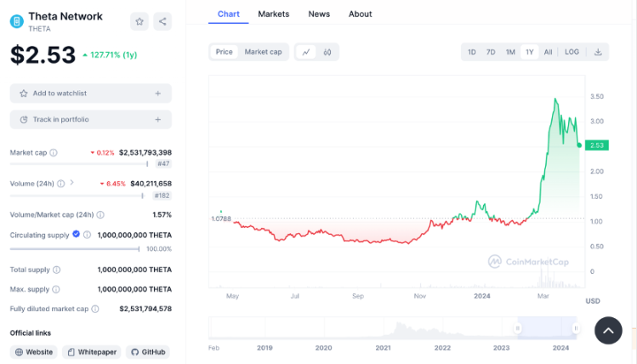
Task: Select the line chart view icon
Action: coord(306,52)
